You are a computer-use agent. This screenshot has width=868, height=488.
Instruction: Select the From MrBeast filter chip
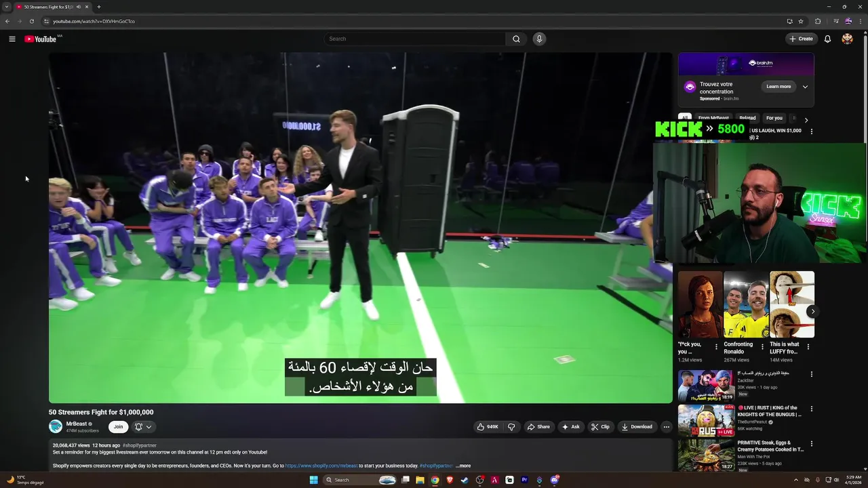click(x=713, y=118)
